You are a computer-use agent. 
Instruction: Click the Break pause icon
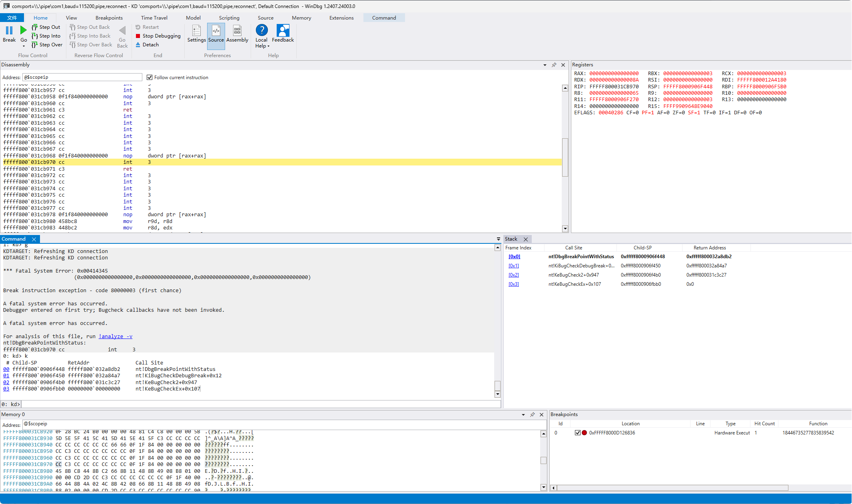(9, 30)
